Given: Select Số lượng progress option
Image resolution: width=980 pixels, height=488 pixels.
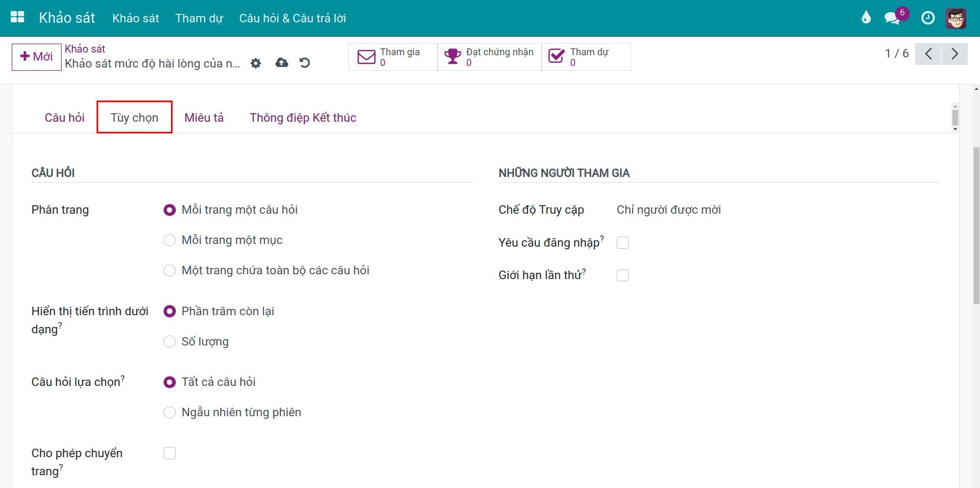Looking at the screenshot, I should point(169,341).
